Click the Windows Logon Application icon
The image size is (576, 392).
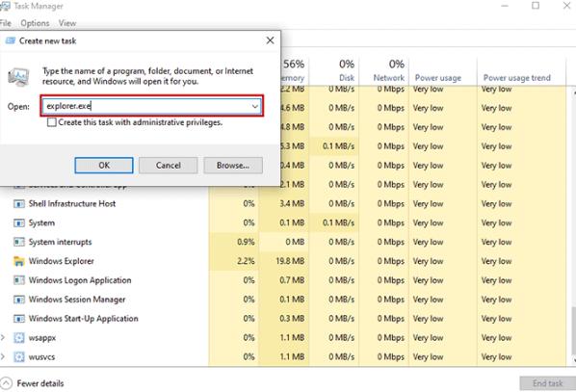point(18,280)
